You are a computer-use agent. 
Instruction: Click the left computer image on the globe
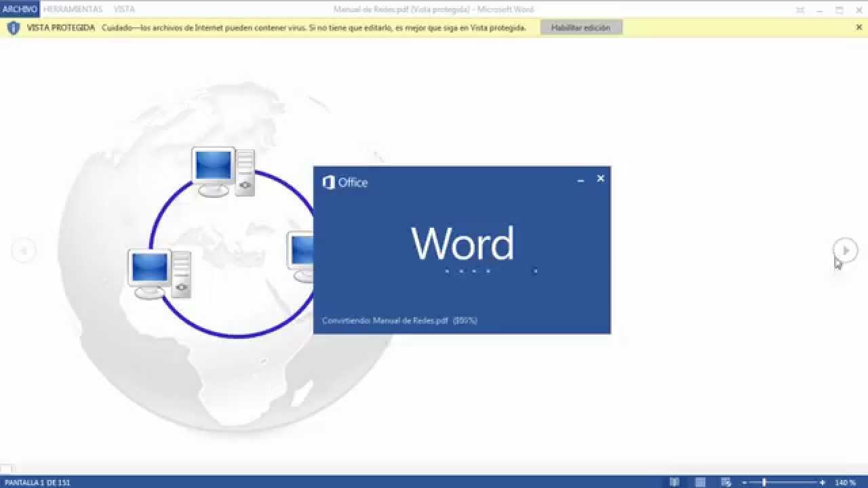click(159, 274)
